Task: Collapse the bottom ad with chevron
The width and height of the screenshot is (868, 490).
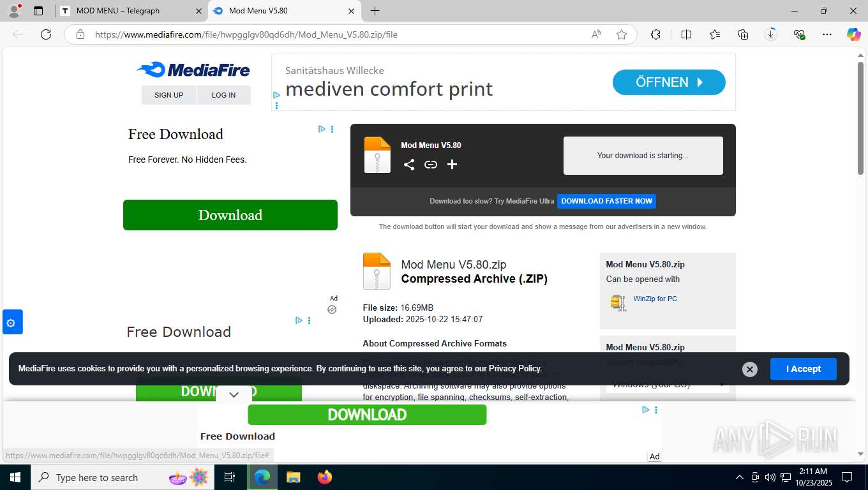Action: (x=234, y=394)
